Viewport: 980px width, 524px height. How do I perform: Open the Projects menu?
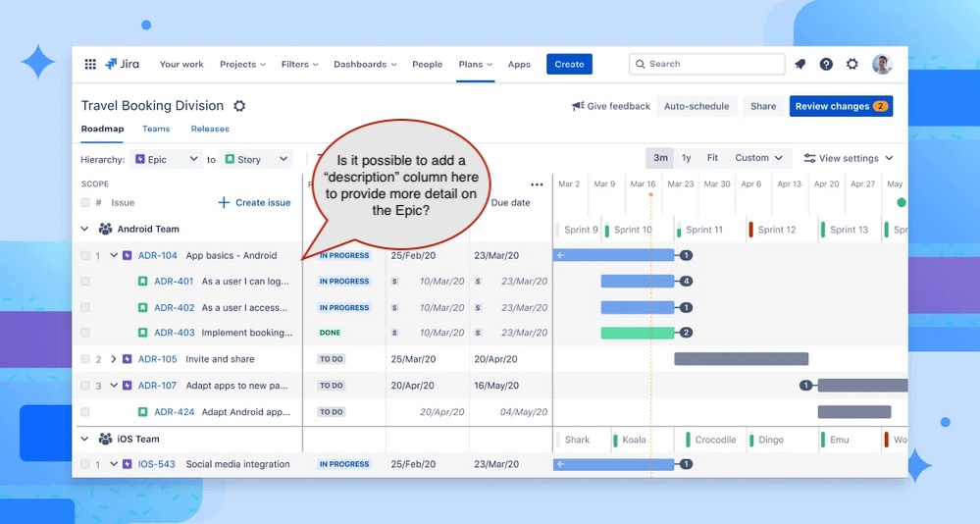242,64
